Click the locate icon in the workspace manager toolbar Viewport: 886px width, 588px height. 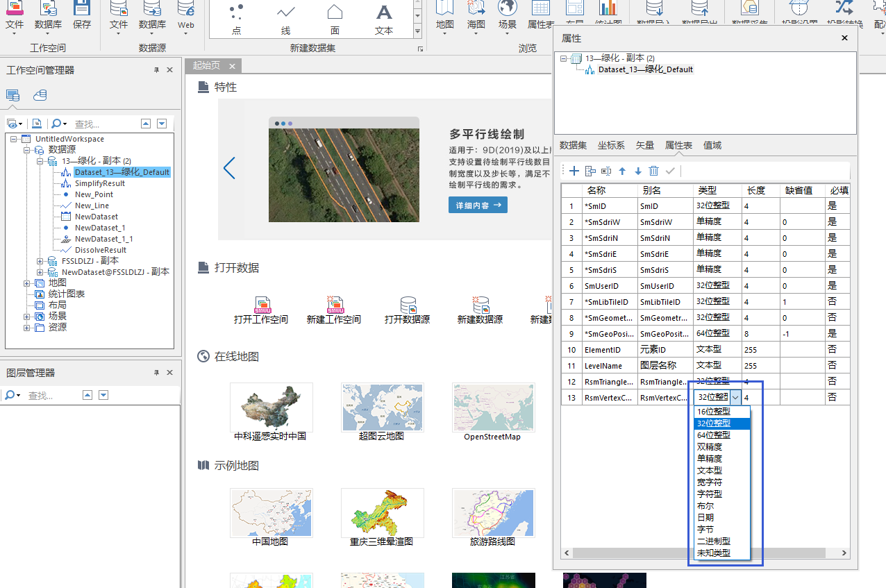pos(37,124)
